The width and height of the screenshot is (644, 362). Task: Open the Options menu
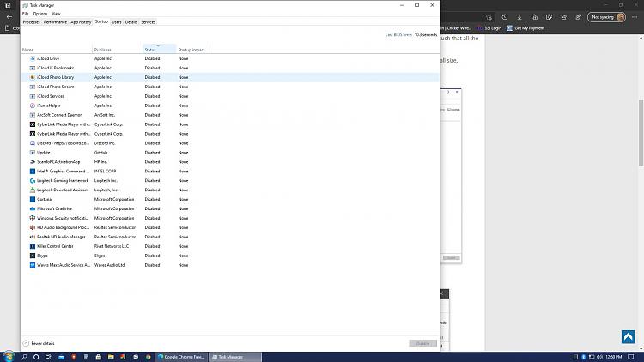point(40,14)
